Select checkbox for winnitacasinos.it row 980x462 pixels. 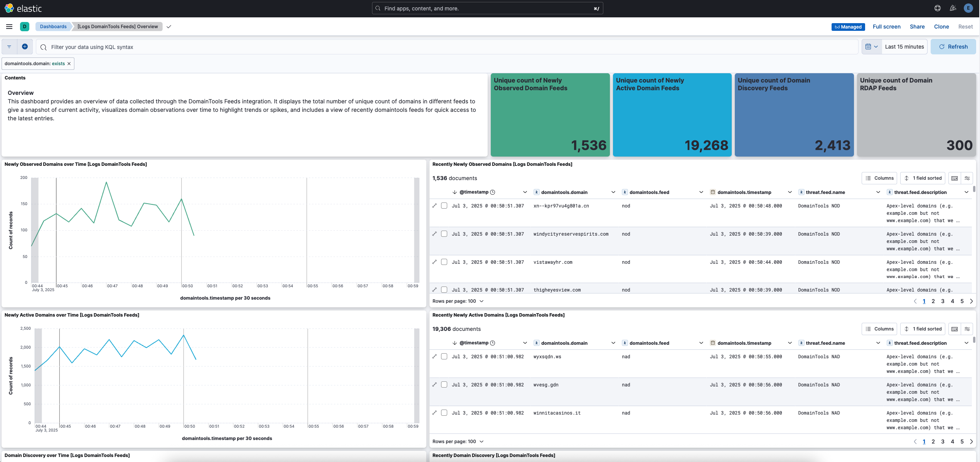444,413
